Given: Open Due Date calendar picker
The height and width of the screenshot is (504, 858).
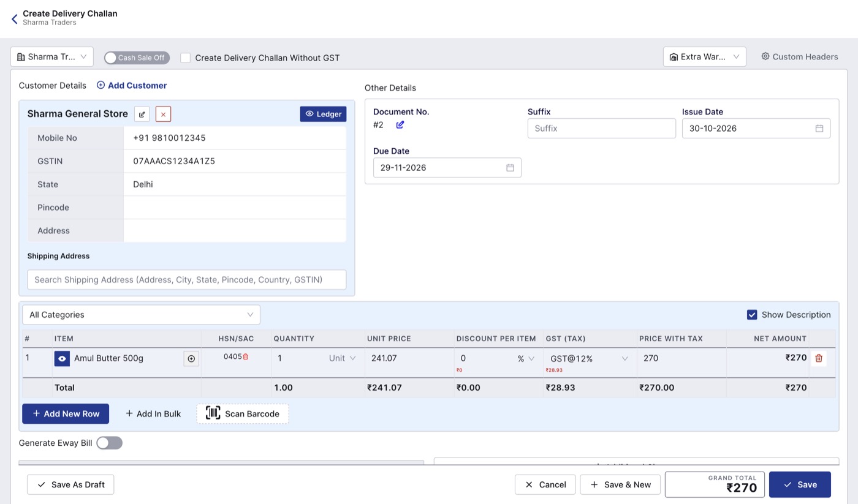Looking at the screenshot, I should coord(510,168).
